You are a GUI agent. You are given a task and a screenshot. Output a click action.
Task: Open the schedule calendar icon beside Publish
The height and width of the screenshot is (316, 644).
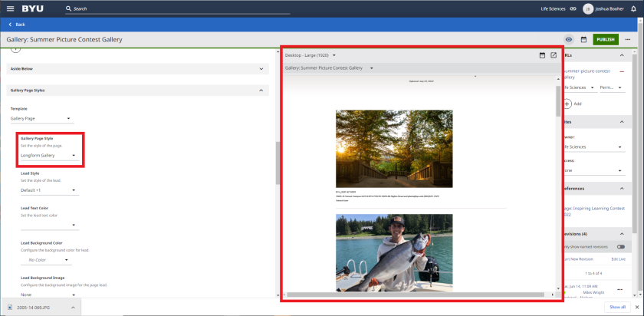(x=583, y=39)
